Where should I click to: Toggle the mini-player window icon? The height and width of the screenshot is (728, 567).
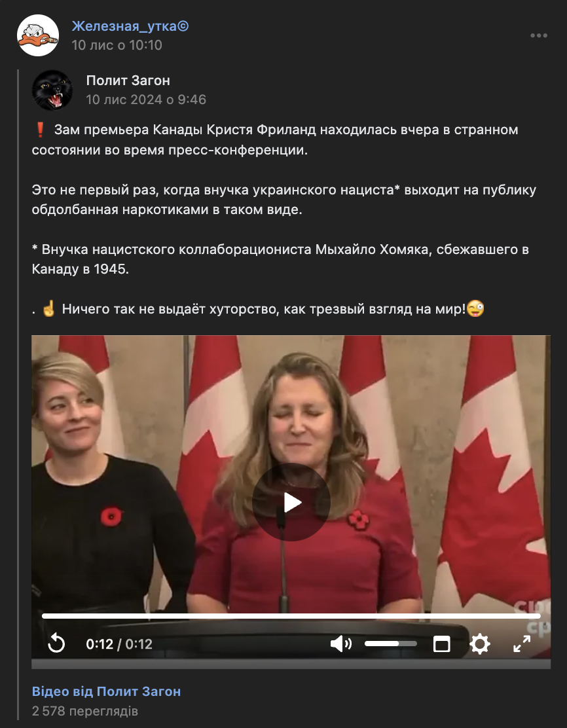click(x=442, y=644)
